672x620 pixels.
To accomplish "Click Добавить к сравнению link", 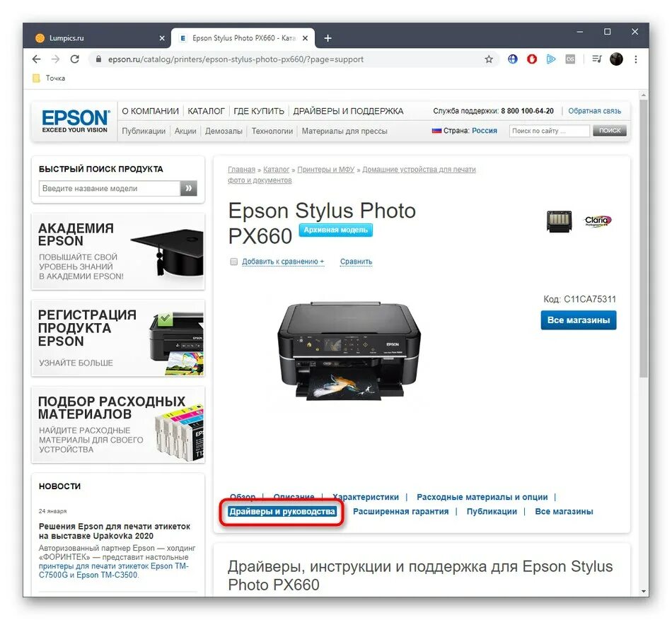I will (x=283, y=262).
